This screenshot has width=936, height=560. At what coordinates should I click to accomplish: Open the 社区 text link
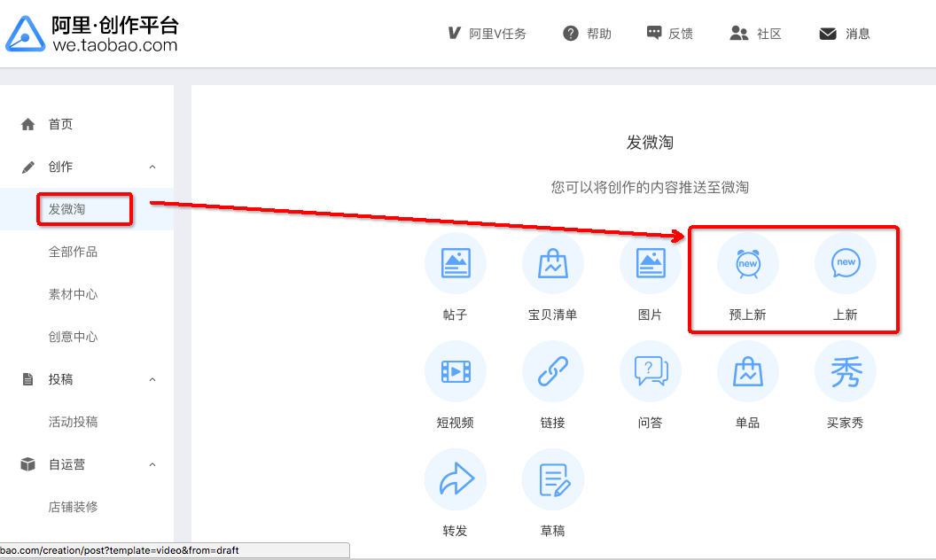click(768, 34)
